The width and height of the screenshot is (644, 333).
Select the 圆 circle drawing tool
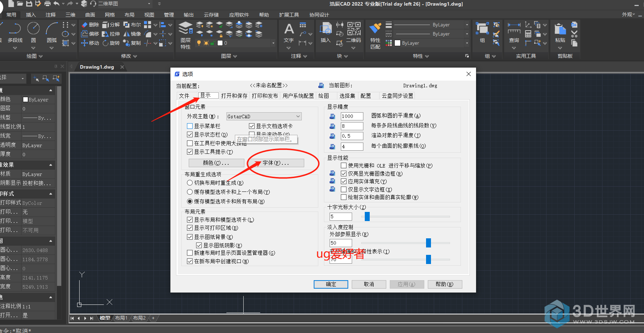click(x=33, y=33)
